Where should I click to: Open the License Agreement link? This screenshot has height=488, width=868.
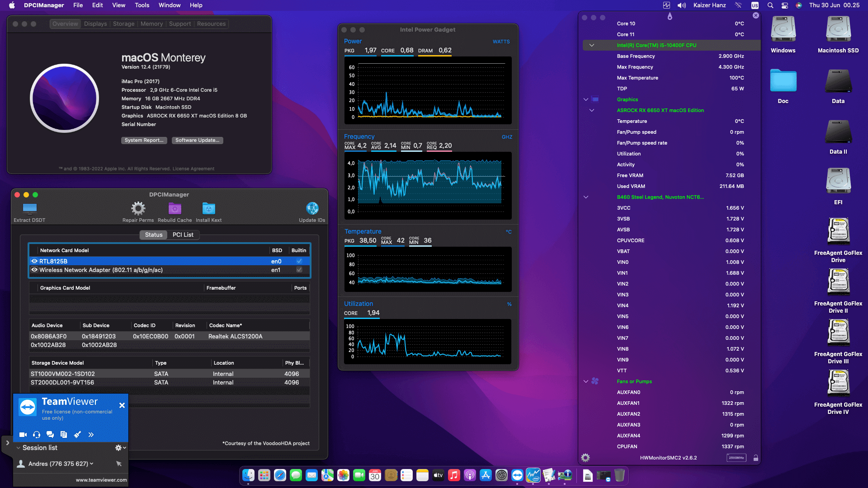(193, 169)
